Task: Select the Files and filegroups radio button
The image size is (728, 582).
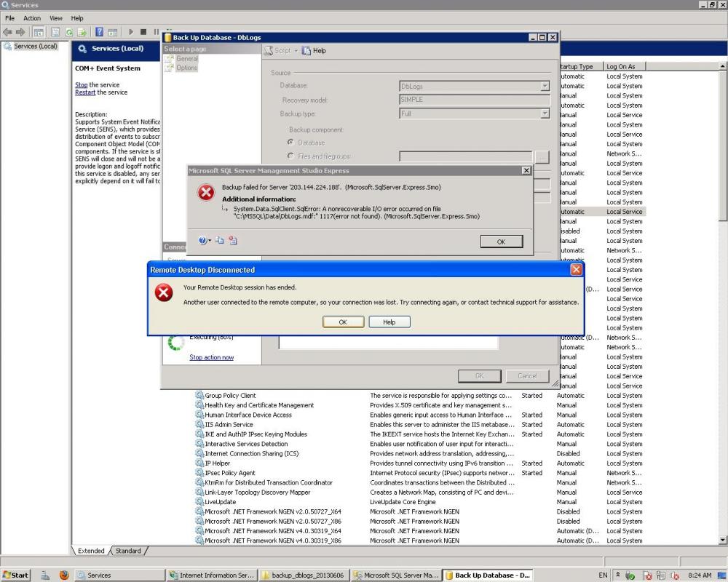Action: click(x=290, y=156)
